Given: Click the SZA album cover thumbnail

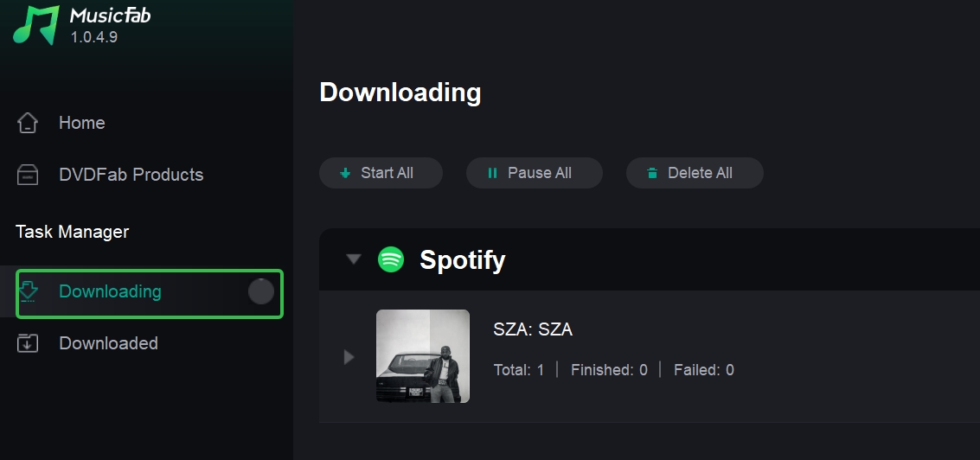Looking at the screenshot, I should [423, 356].
